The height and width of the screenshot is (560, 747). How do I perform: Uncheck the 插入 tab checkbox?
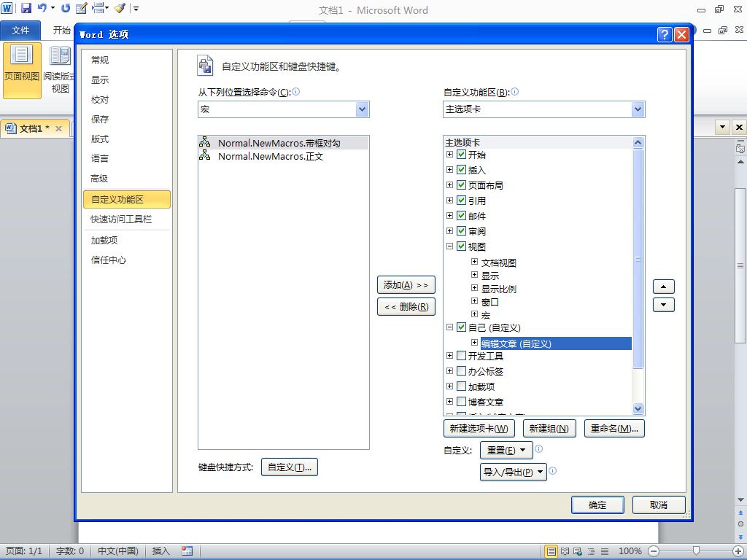pos(461,169)
